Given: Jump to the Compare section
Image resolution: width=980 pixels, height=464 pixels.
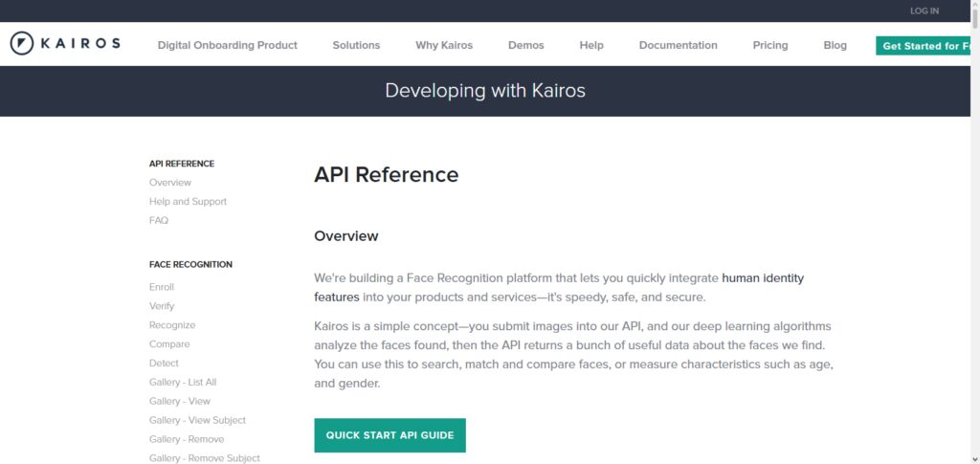Looking at the screenshot, I should click(169, 344).
